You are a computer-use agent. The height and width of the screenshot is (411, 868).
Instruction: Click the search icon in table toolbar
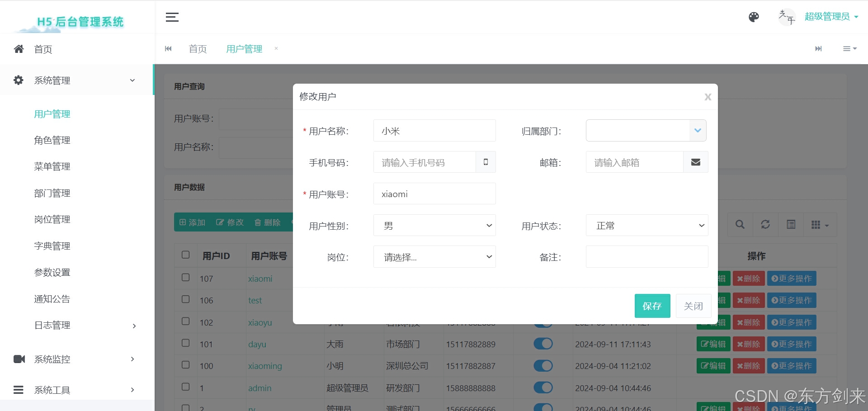(x=740, y=225)
